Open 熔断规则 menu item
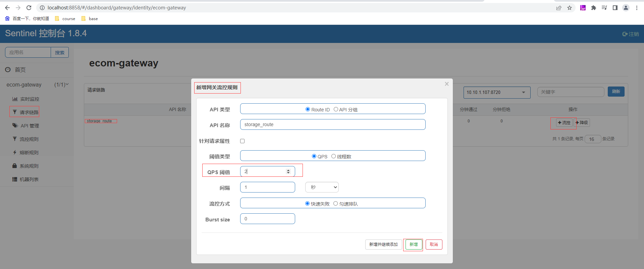Viewport: 644px width, 269px height. 25,153
